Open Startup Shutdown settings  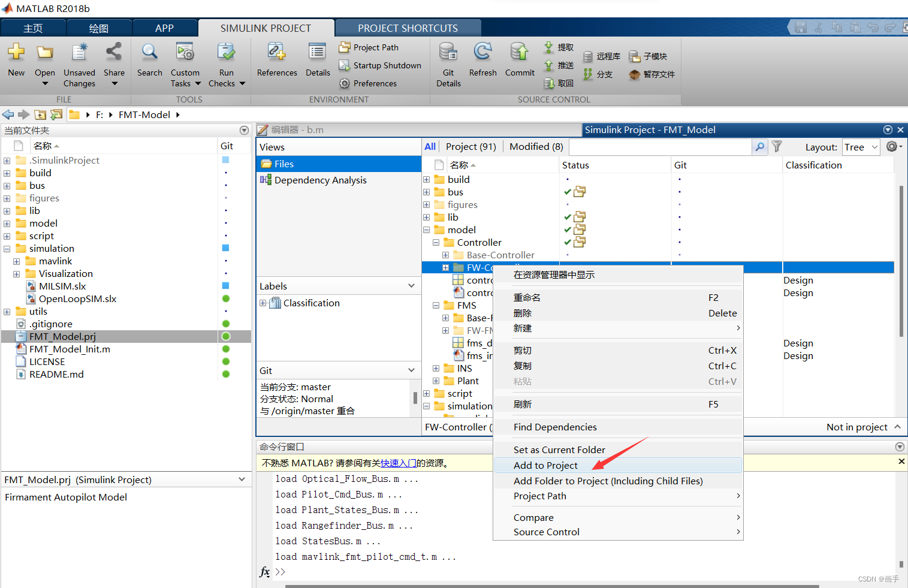(380, 65)
